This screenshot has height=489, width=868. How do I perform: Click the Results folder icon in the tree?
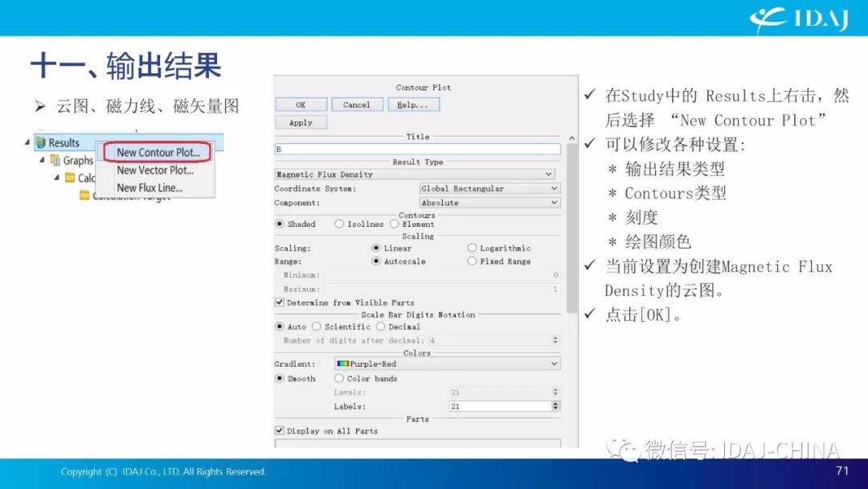pos(40,143)
